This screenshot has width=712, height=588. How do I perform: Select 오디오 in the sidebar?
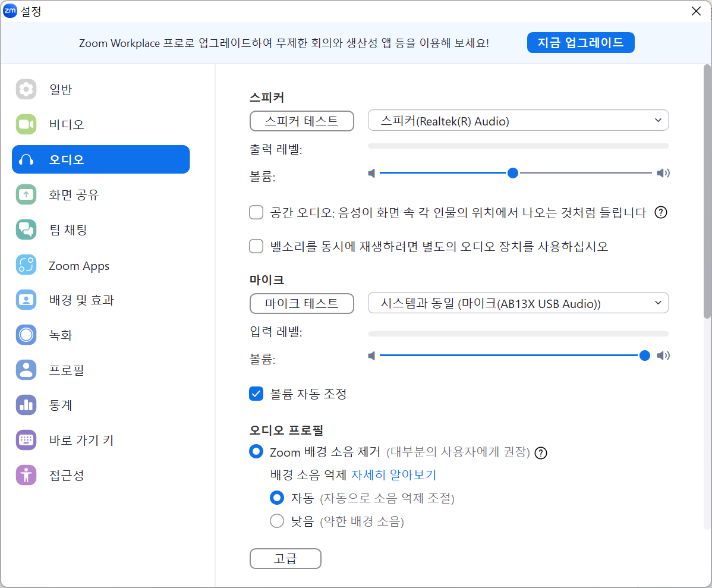pos(101,159)
